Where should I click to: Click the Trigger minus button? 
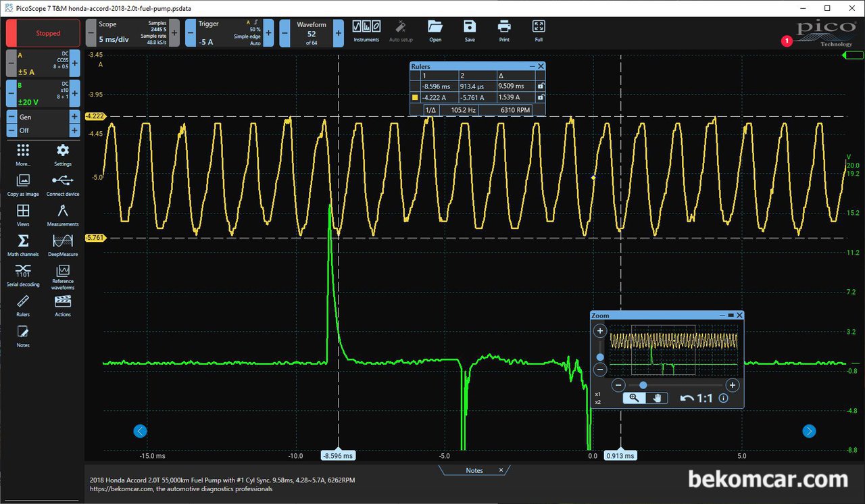[x=191, y=32]
